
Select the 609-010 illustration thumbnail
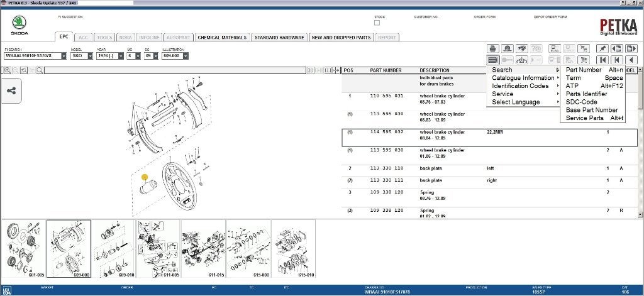pyautogui.click(x=113, y=249)
